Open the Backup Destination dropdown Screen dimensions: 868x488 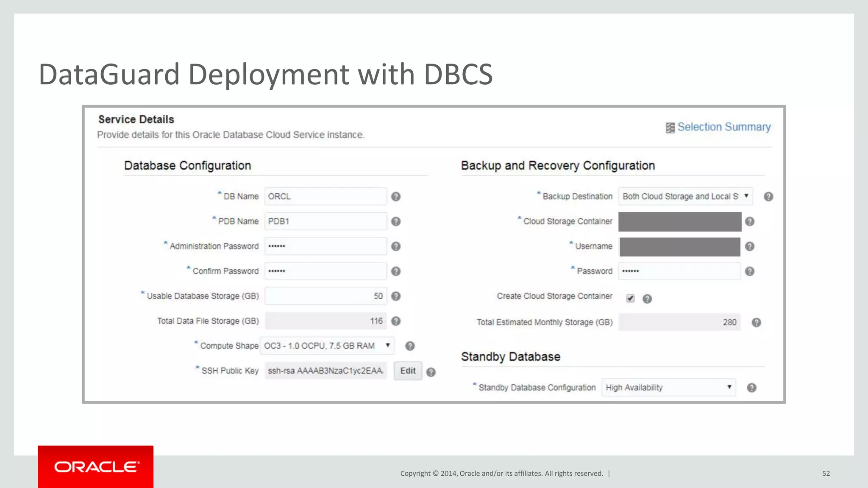pyautogui.click(x=685, y=197)
